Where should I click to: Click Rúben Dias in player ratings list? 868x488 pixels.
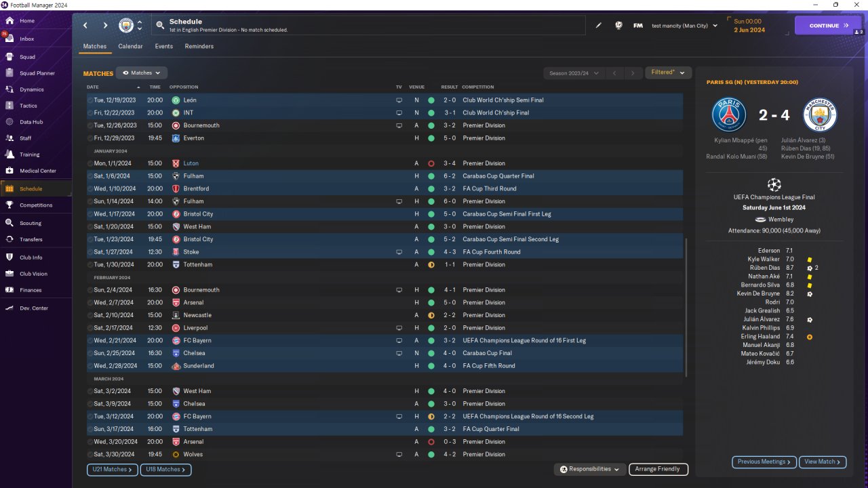click(765, 268)
